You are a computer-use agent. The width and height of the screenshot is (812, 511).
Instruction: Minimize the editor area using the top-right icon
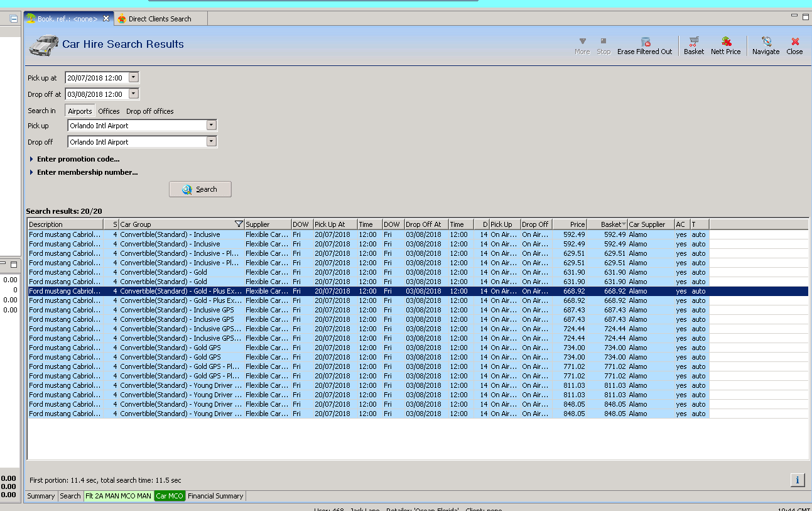click(795, 16)
